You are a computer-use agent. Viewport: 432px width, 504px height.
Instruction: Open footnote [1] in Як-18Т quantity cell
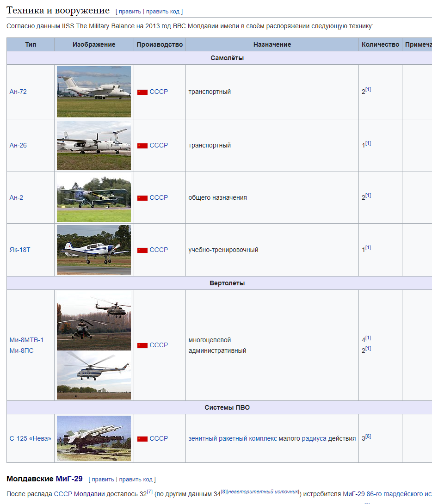[368, 248]
